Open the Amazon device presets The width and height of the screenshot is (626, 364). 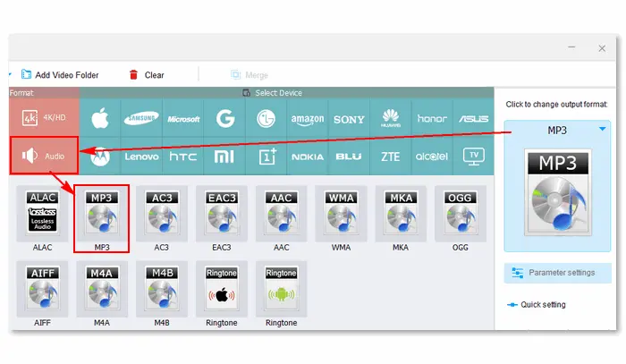click(308, 119)
